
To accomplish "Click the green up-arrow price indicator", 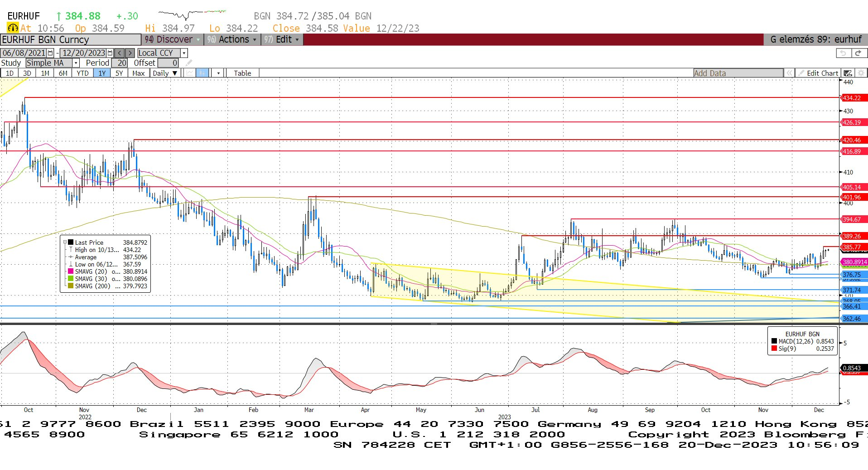I will [x=58, y=16].
